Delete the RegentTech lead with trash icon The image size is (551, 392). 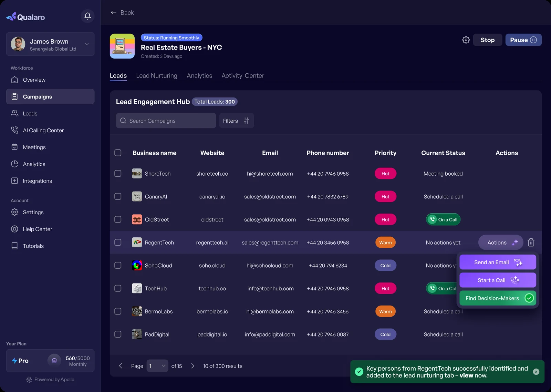(x=531, y=243)
